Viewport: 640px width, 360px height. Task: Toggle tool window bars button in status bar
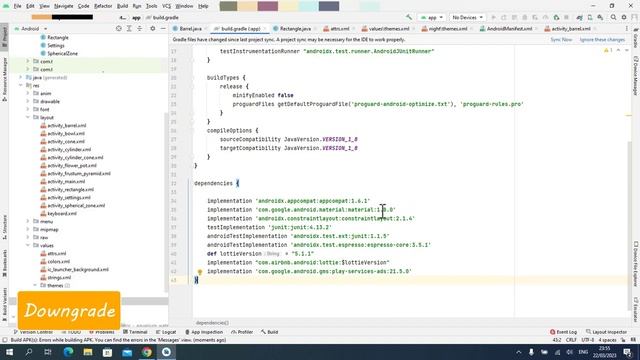pos(4,340)
